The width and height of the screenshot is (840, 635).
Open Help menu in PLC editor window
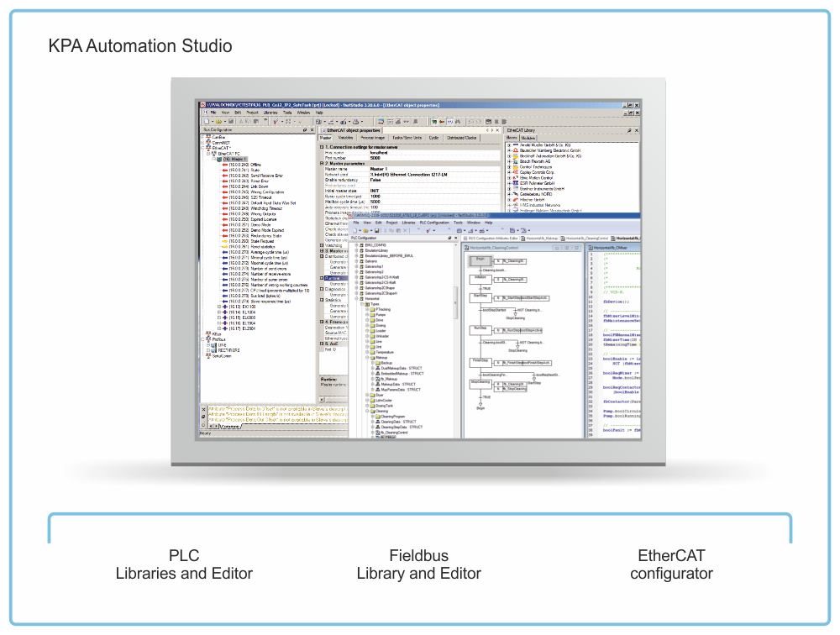[x=489, y=223]
